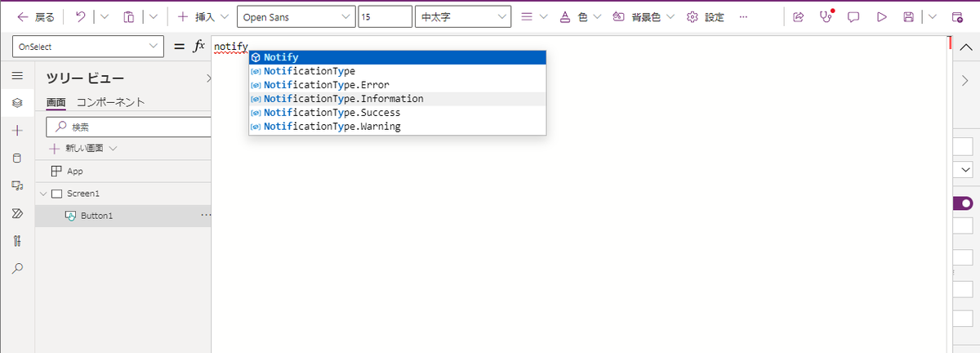Open the Power Automate sidebar icon
The height and width of the screenshot is (353, 980).
(x=17, y=213)
